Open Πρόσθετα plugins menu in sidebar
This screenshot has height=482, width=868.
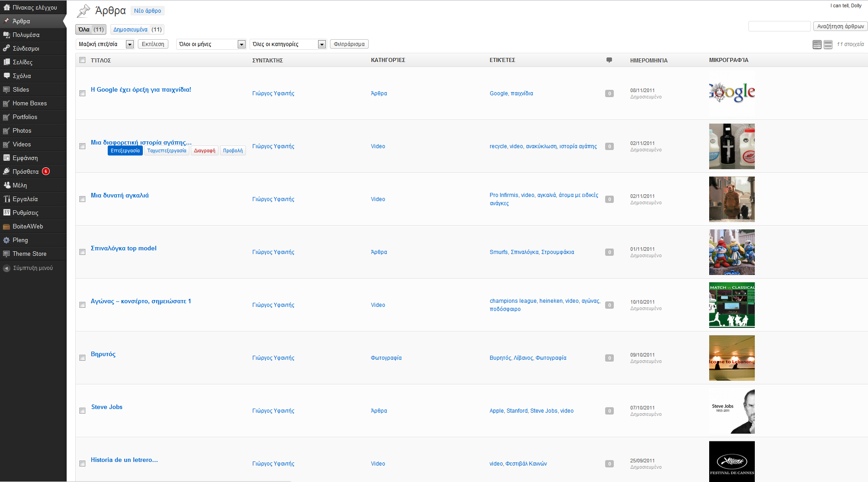coord(26,171)
